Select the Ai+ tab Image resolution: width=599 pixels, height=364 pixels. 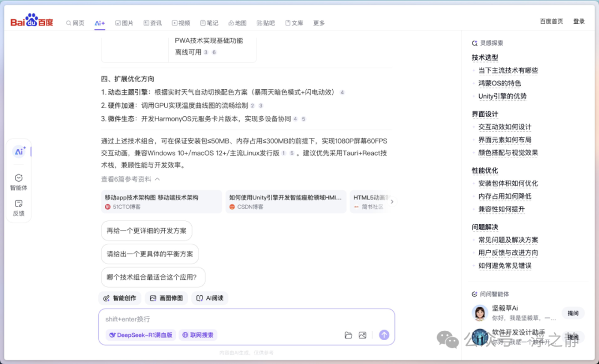coord(100,23)
